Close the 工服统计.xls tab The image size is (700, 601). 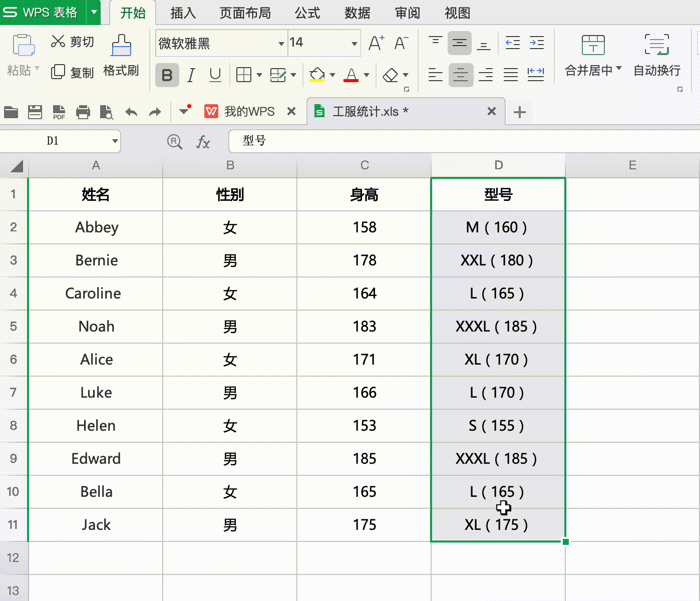(x=492, y=111)
